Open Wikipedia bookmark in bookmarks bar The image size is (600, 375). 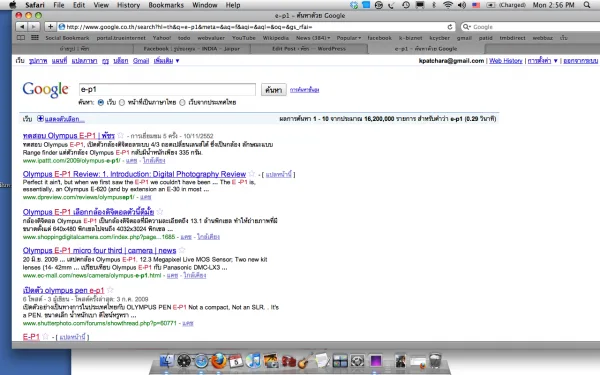[x=276, y=38]
